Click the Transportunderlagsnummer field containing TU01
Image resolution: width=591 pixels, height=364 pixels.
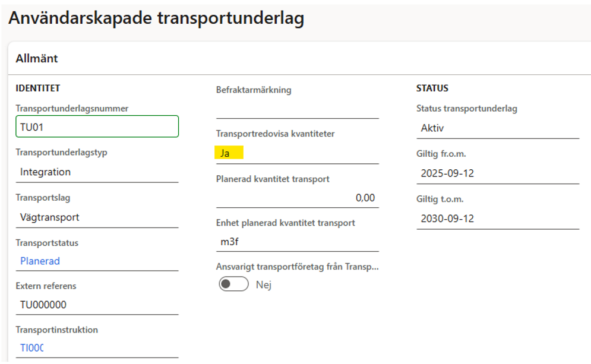[97, 126]
